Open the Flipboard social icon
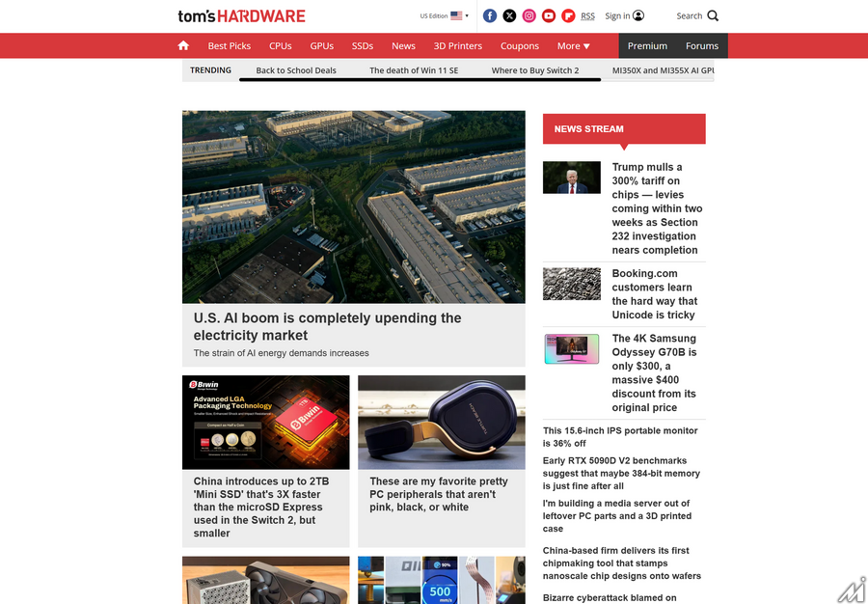Image resolution: width=868 pixels, height=604 pixels. (568, 15)
